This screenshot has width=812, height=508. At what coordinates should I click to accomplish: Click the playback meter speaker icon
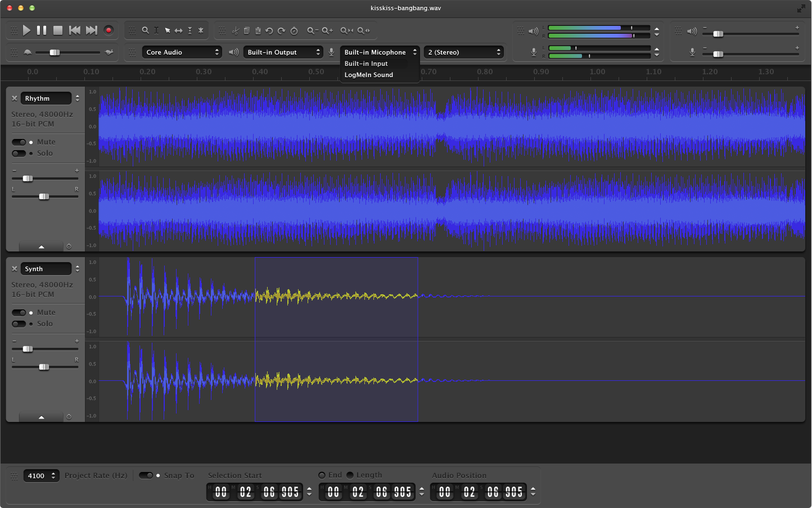point(533,31)
